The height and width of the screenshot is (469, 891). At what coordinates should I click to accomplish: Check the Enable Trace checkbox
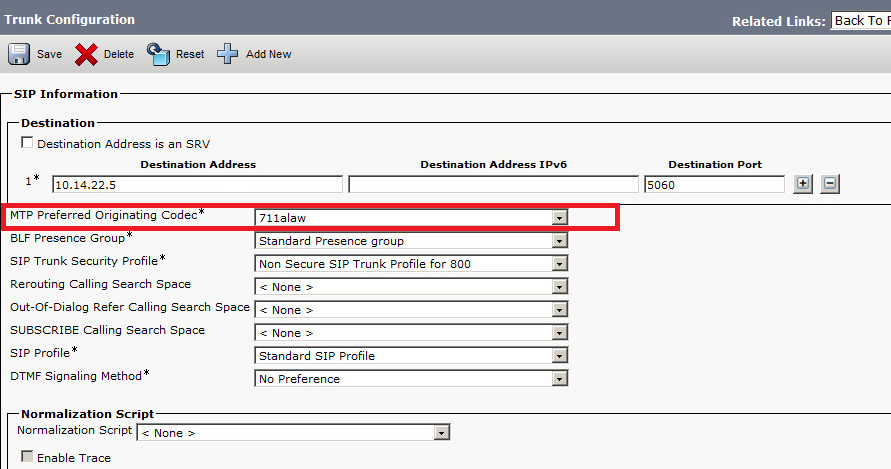click(x=27, y=456)
